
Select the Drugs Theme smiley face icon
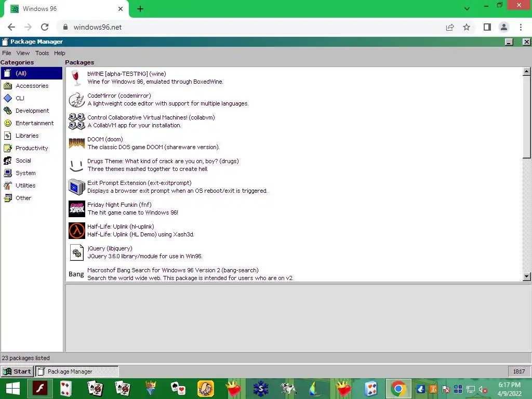tap(77, 165)
